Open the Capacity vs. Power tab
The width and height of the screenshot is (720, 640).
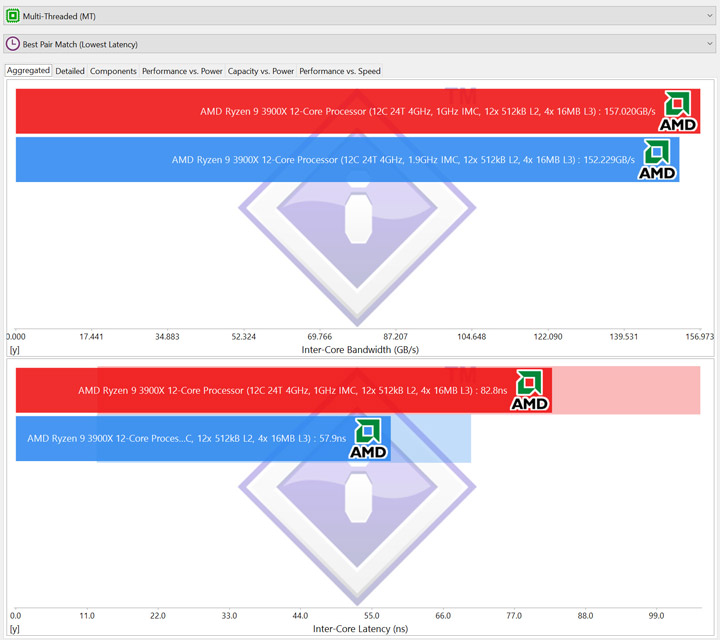pyautogui.click(x=260, y=71)
